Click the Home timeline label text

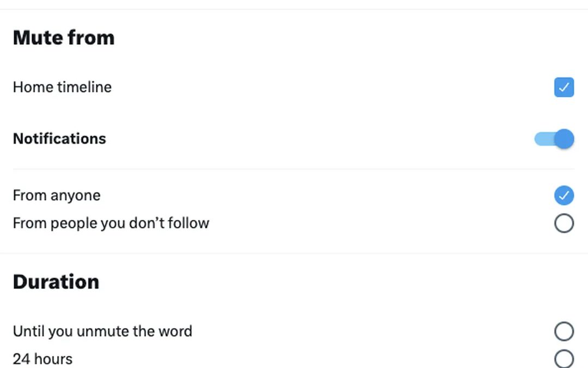coord(62,87)
